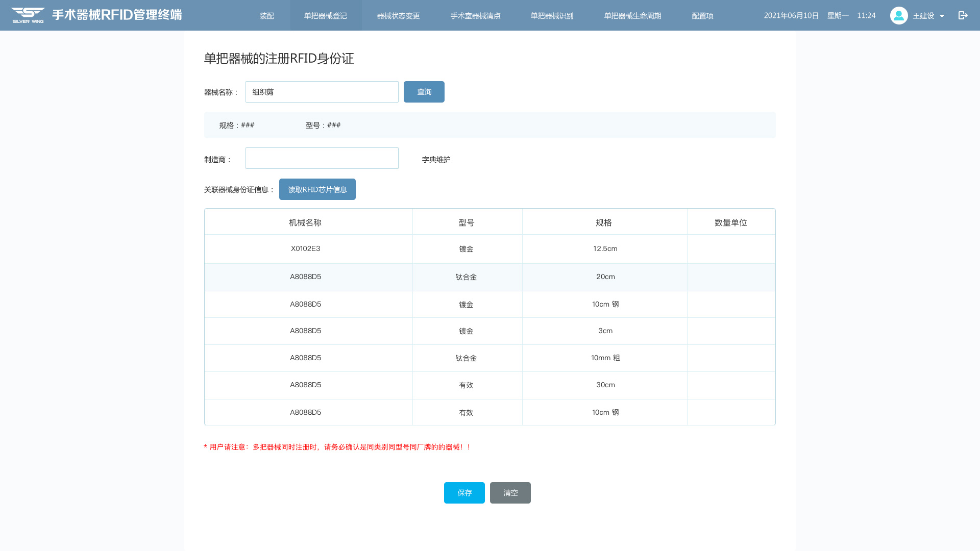980x551 pixels.
Task: Switch to 单把器械登记 tab
Action: [x=326, y=16]
